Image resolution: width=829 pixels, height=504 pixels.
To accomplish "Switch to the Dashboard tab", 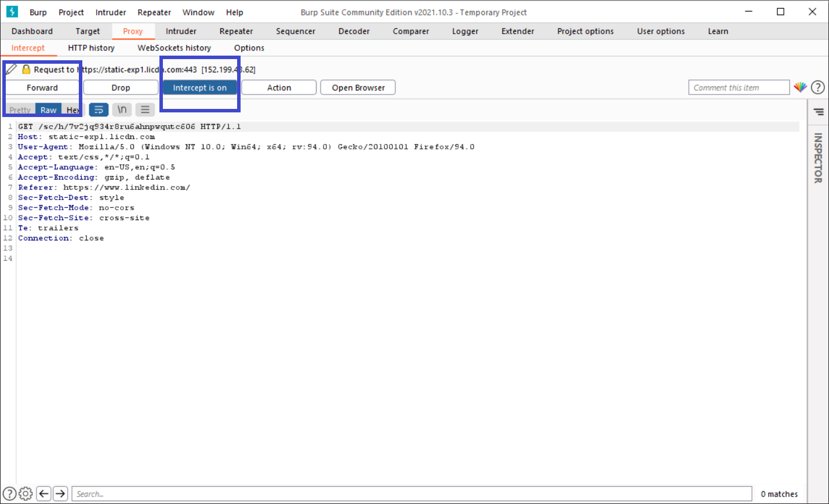I will tap(32, 31).
